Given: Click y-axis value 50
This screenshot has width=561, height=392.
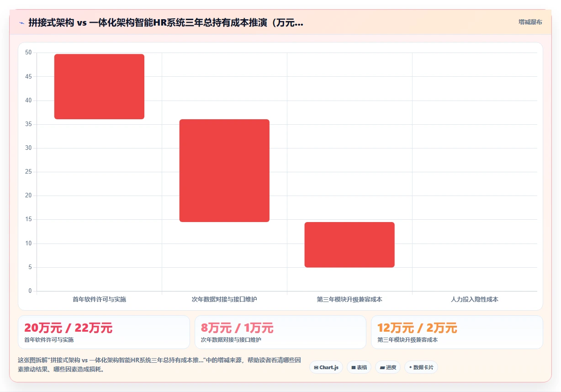Looking at the screenshot, I should point(28,53).
